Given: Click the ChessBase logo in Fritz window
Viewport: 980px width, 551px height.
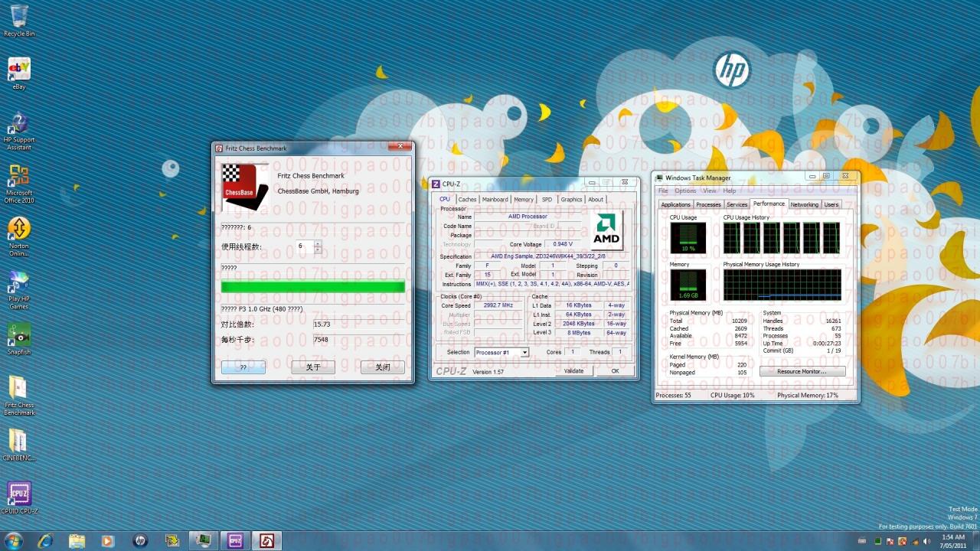Looking at the screenshot, I should coord(245,187).
